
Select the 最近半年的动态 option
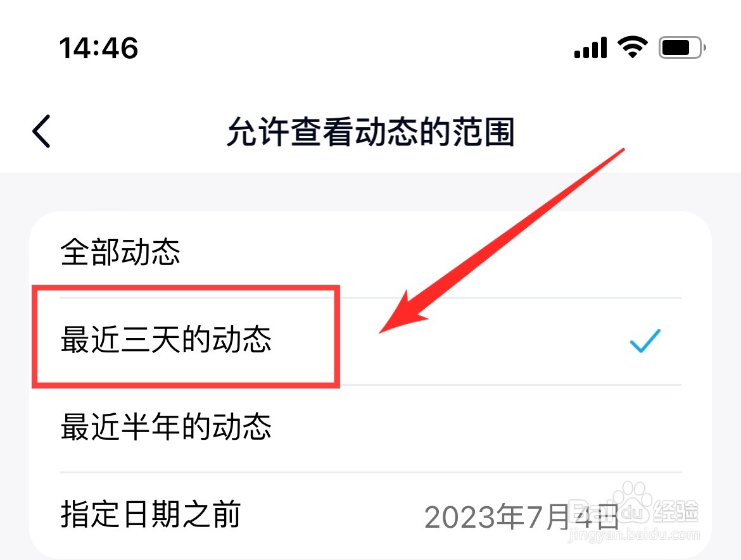pos(370,428)
